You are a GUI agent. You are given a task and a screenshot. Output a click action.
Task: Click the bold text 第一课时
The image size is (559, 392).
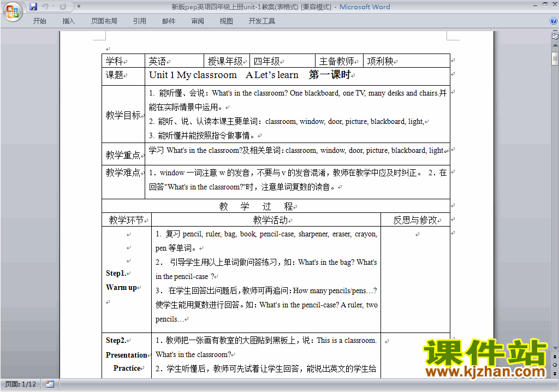coord(330,75)
